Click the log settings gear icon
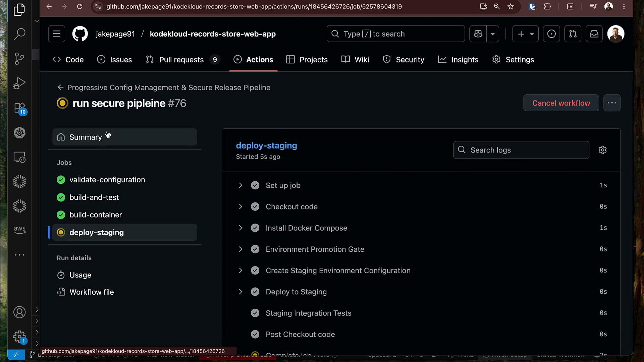644x362 pixels. [603, 150]
